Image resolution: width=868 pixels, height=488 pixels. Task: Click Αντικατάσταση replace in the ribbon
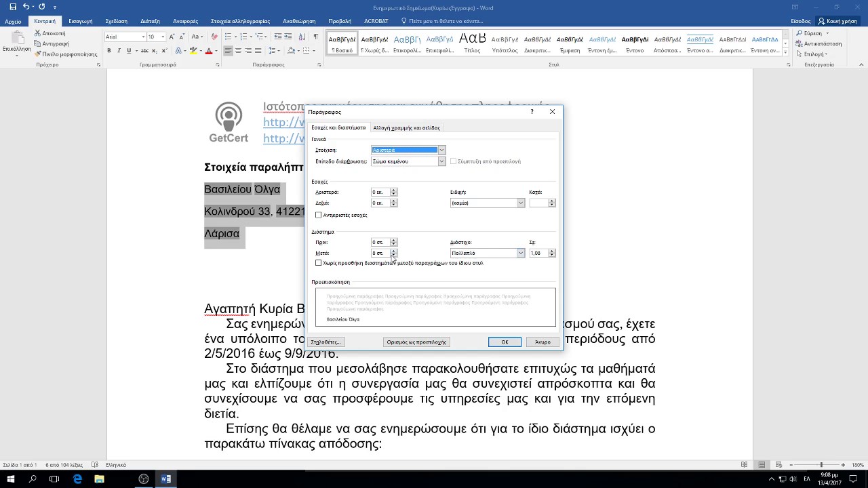[818, 43]
